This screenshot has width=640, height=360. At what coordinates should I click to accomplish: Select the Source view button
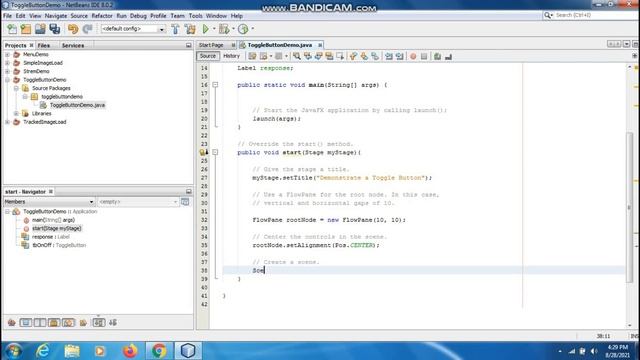(x=208, y=56)
